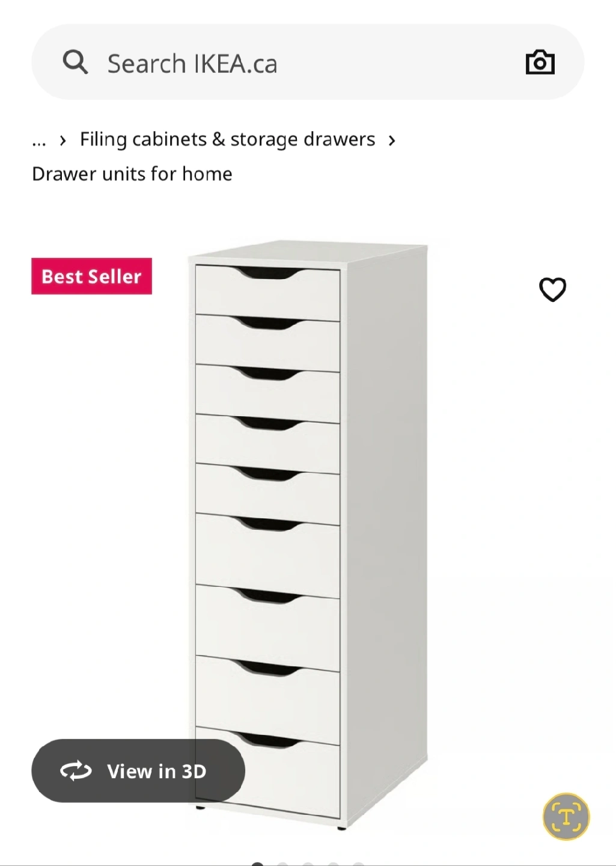
Task: Click the View in 3D button
Action: [138, 771]
